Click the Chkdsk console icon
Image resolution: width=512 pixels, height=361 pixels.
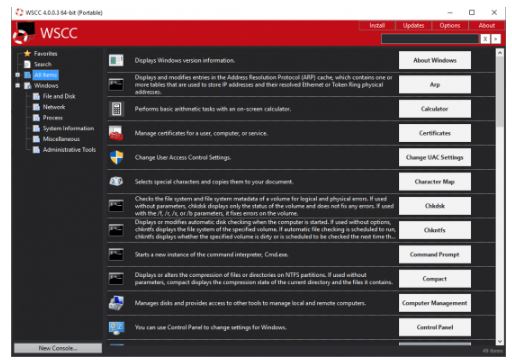click(x=116, y=206)
